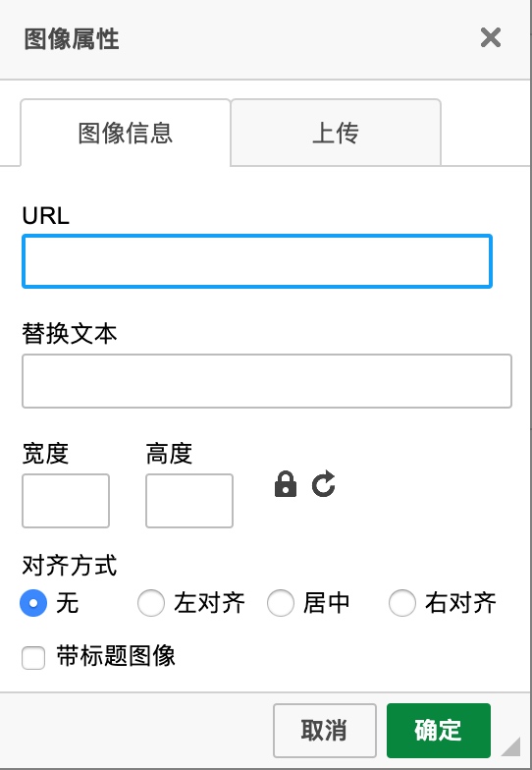The width and height of the screenshot is (532, 770).
Task: Click the 替换文本 field label
Action: click(69, 334)
